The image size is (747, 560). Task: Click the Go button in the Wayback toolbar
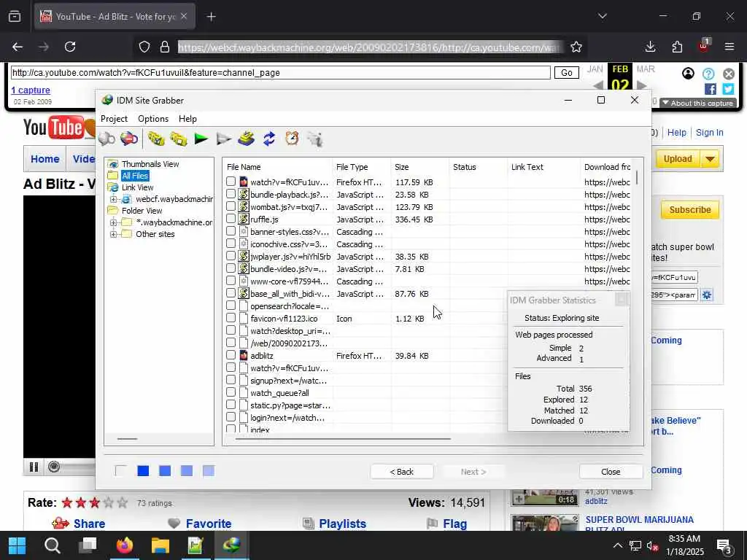coord(566,72)
